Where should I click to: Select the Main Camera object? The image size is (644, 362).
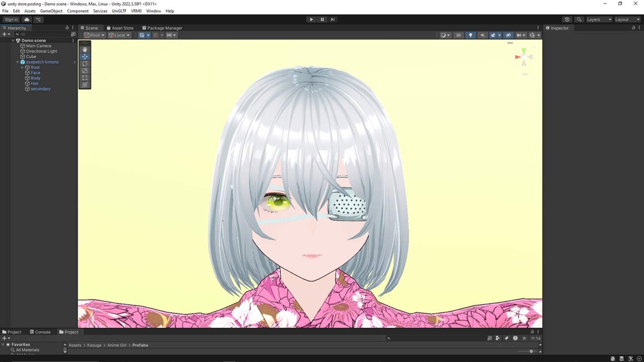click(x=39, y=46)
